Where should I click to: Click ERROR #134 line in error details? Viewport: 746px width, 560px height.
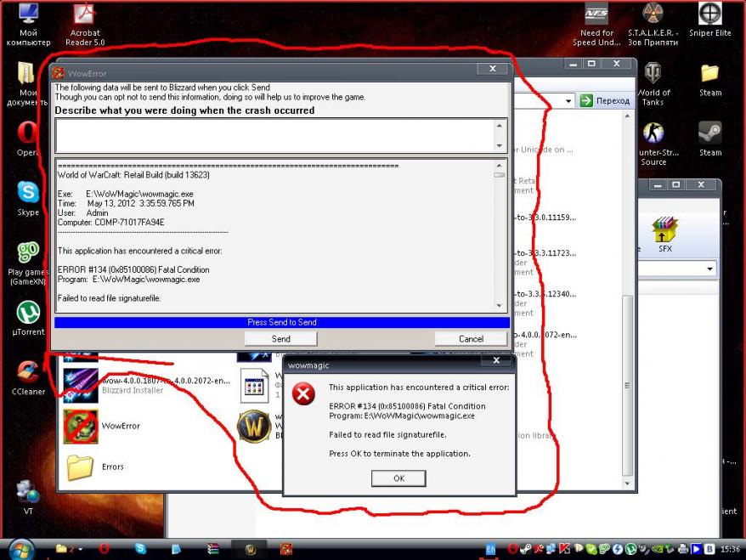133,269
